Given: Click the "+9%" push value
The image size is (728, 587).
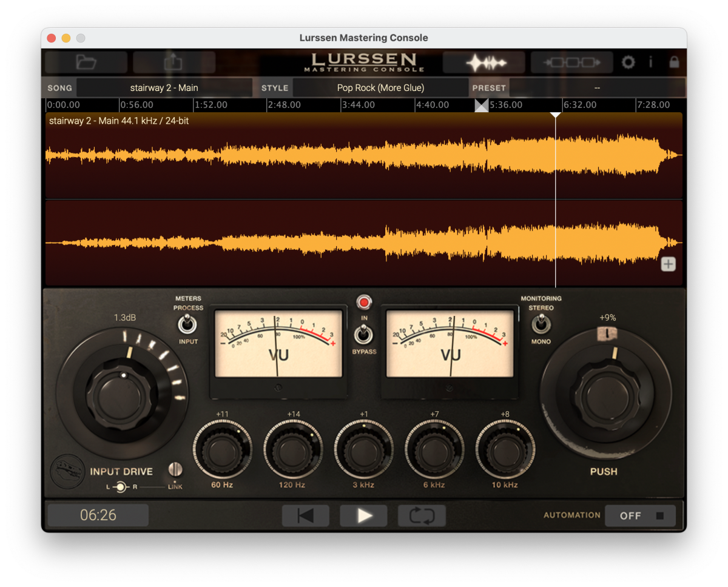Looking at the screenshot, I should (x=607, y=317).
